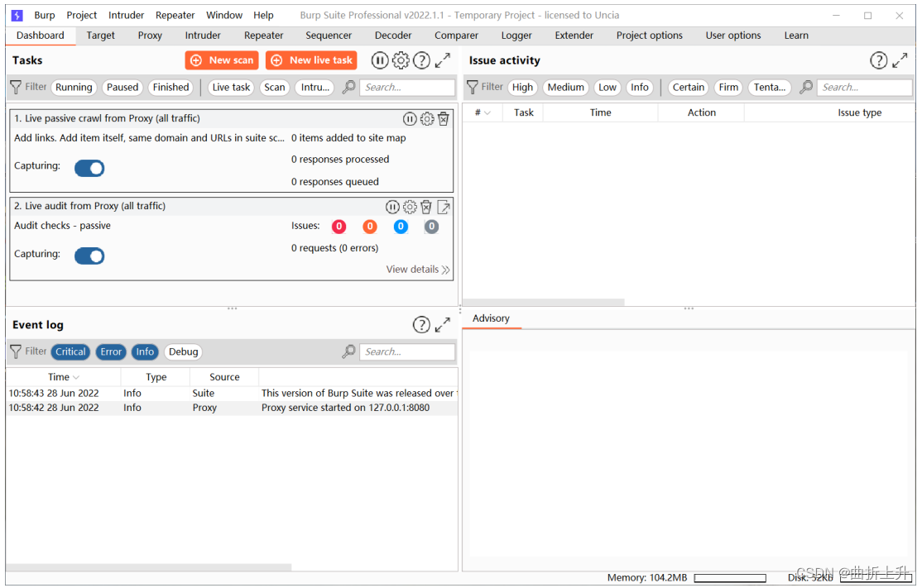Image resolution: width=922 pixels, height=588 pixels.
Task: Open Live audit task in new window
Action: tap(444, 207)
